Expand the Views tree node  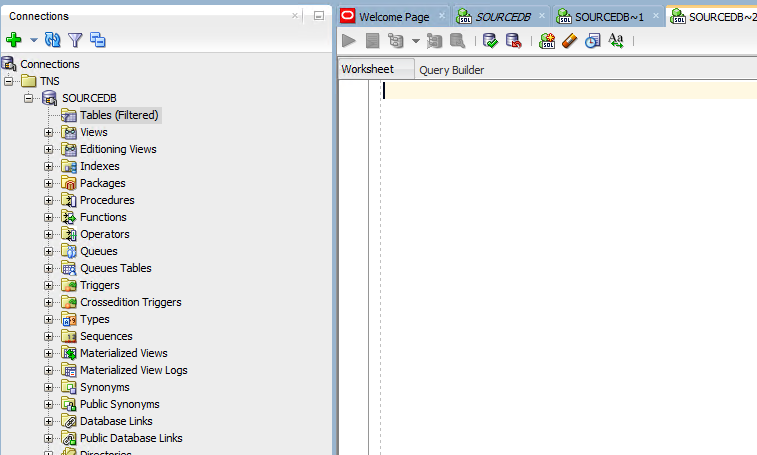pyautogui.click(x=48, y=132)
